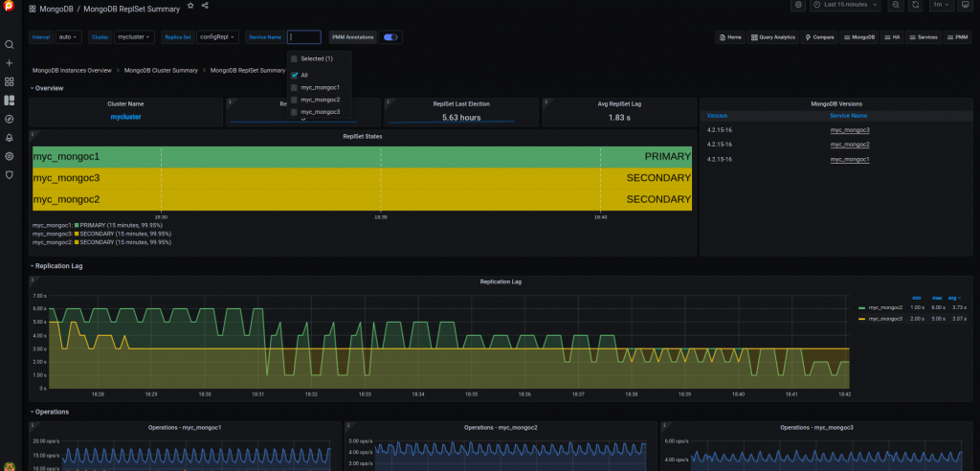
Task: Open dashboard settings gear in top bar
Action: click(x=798, y=6)
